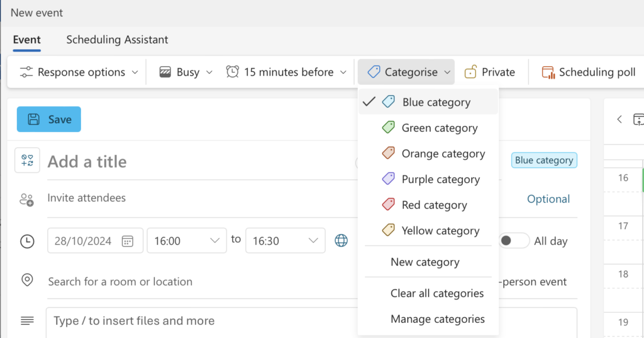The height and width of the screenshot is (338, 644).
Task: Select Orange category from the menu
Action: click(428, 154)
